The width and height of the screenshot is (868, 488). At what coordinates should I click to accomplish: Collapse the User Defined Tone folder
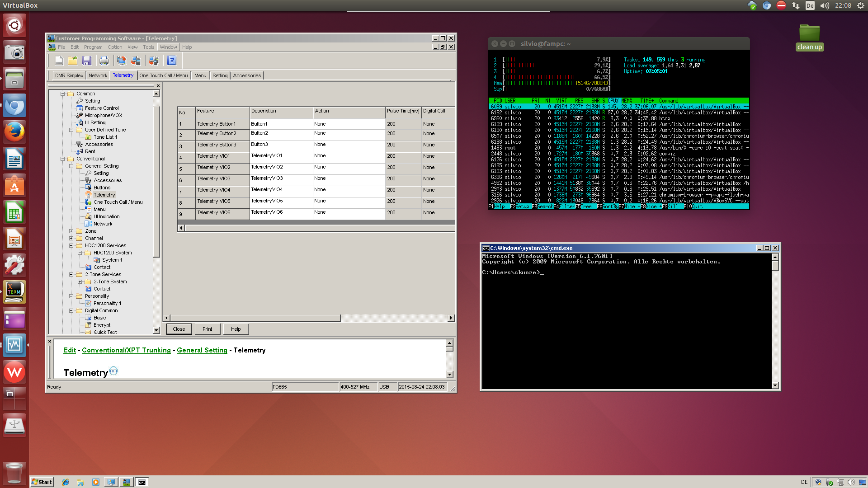[x=71, y=130]
